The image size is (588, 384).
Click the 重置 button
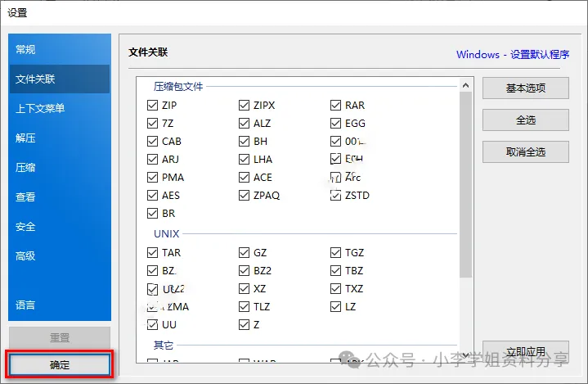60,337
